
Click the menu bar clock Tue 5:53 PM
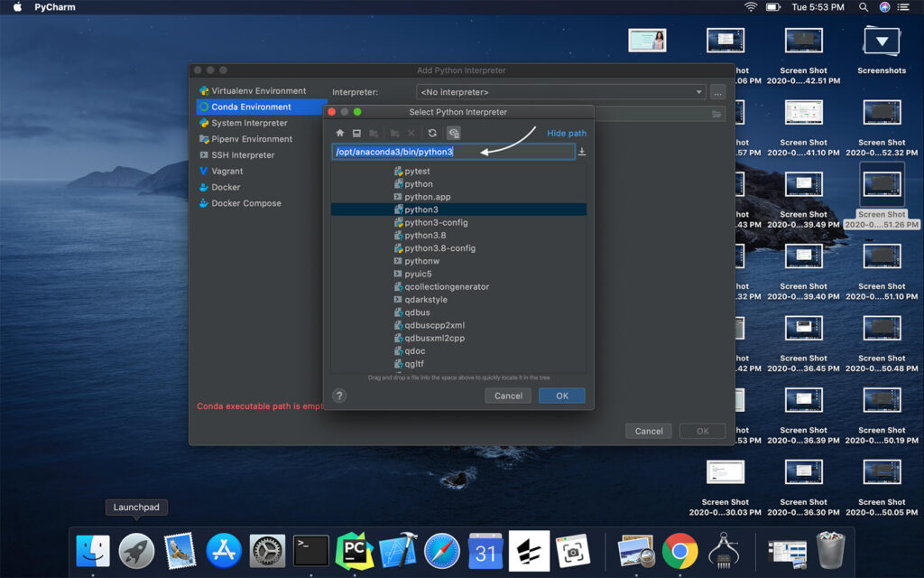(818, 7)
